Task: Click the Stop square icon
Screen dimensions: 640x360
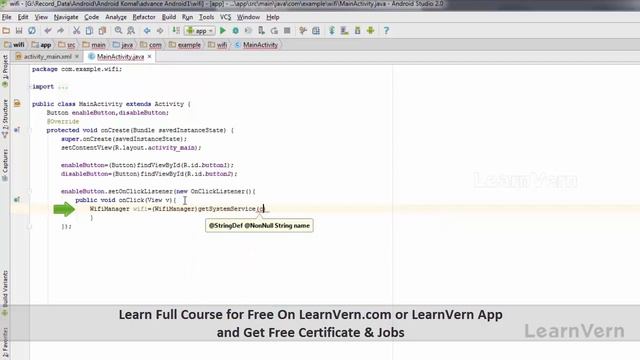Action: (287, 31)
